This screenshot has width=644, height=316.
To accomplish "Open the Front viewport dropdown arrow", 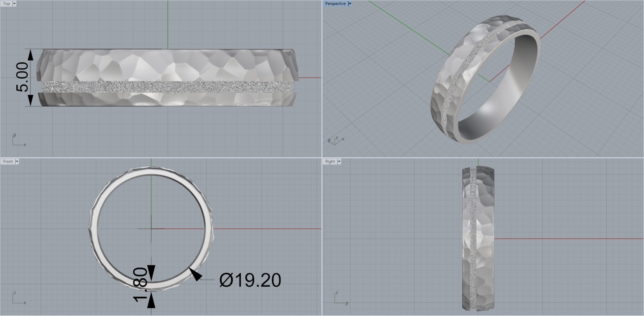I will coord(17,161).
